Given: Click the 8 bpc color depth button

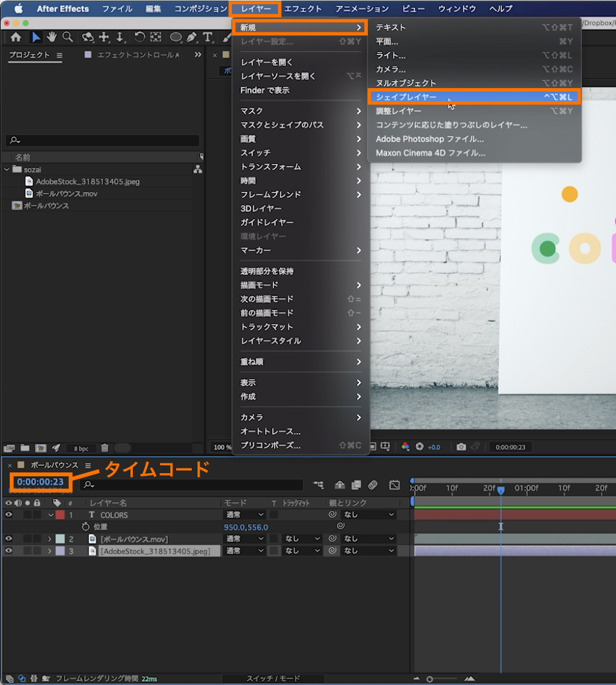Looking at the screenshot, I should (81, 448).
